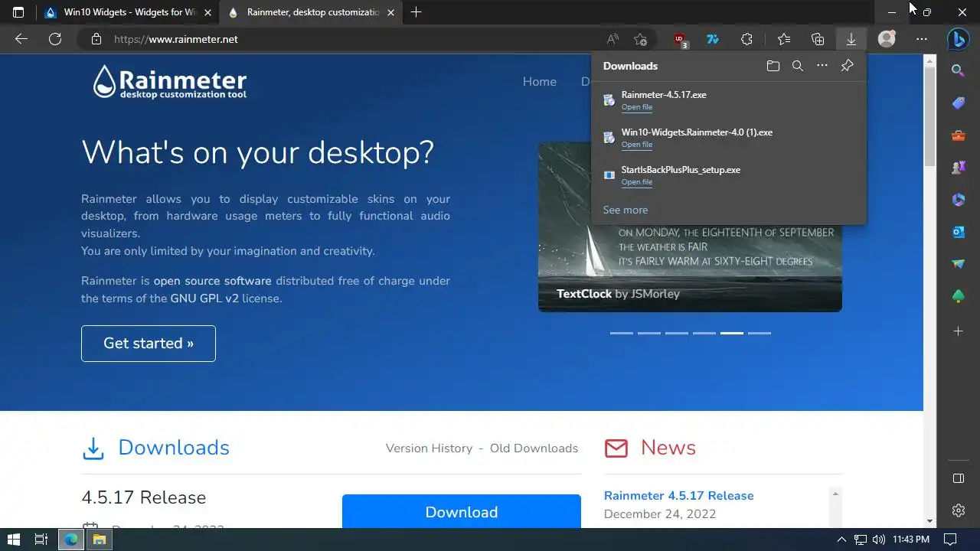This screenshot has width=980, height=551.
Task: Search downloads with magnifier icon
Action: click(797, 66)
